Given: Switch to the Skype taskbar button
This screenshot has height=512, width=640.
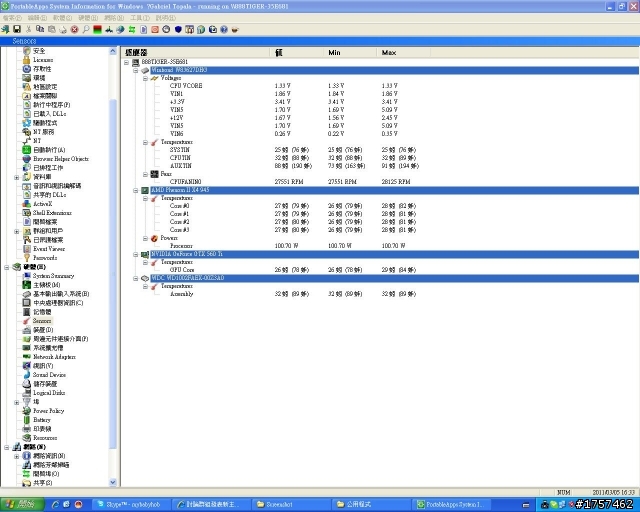Looking at the screenshot, I should point(131,505).
